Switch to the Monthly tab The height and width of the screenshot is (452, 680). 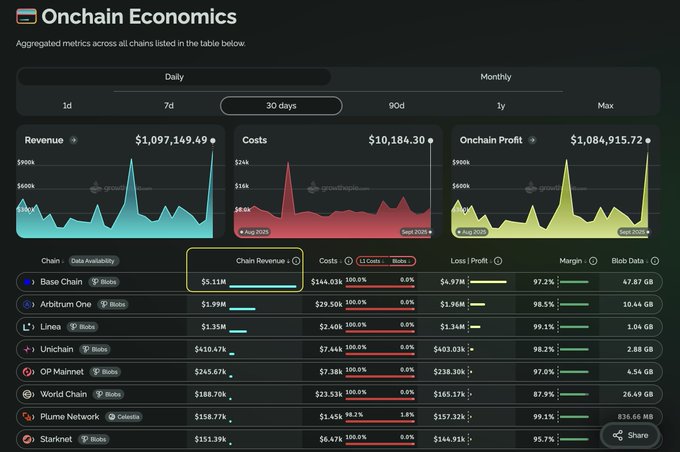[x=496, y=77]
